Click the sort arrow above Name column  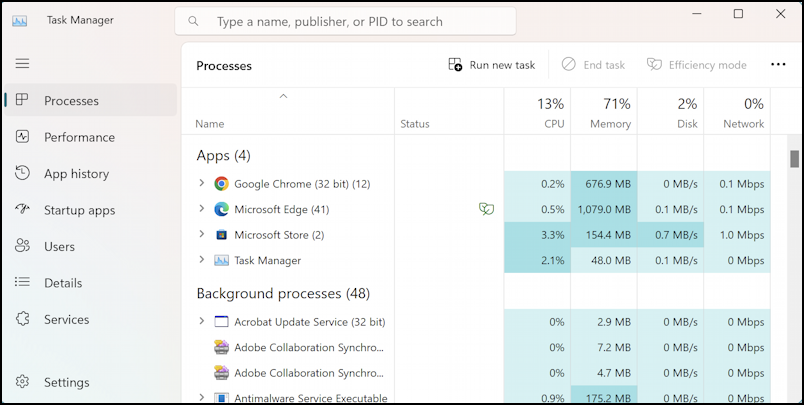click(283, 96)
